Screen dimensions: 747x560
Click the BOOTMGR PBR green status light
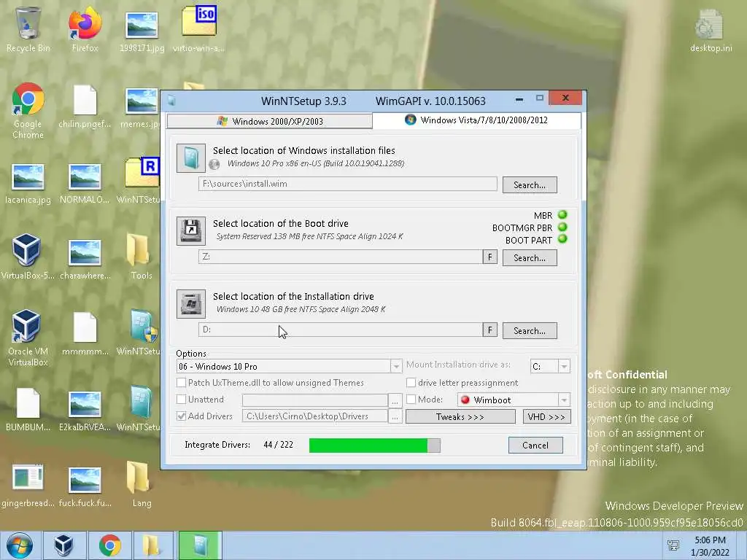562,227
